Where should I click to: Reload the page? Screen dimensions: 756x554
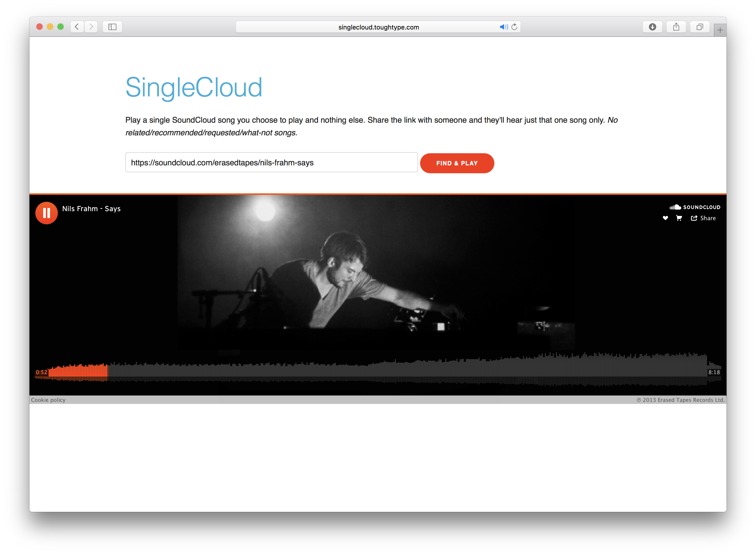coord(514,27)
